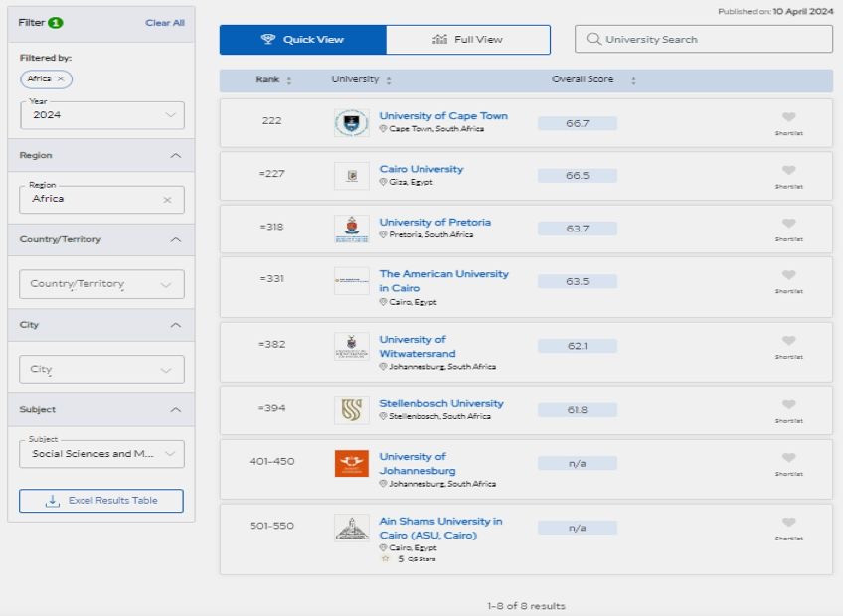The width and height of the screenshot is (843, 616).
Task: Switch to the Full View tab
Action: 467,40
